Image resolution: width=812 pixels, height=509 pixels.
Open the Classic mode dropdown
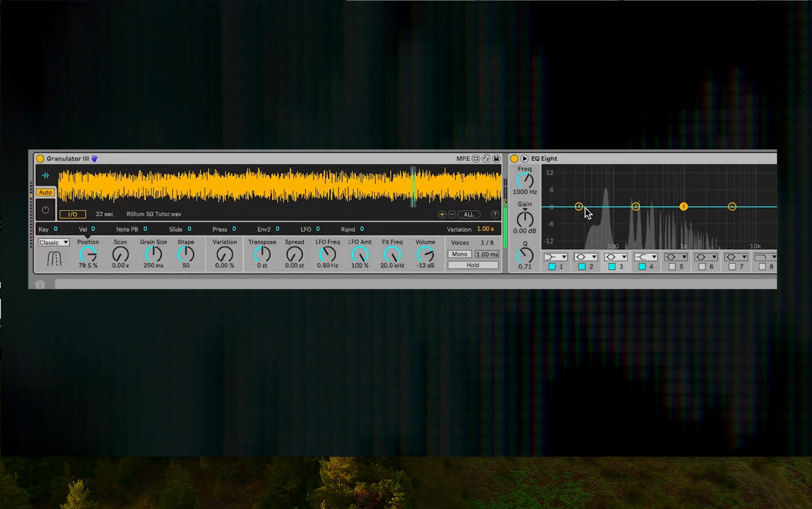(x=54, y=242)
